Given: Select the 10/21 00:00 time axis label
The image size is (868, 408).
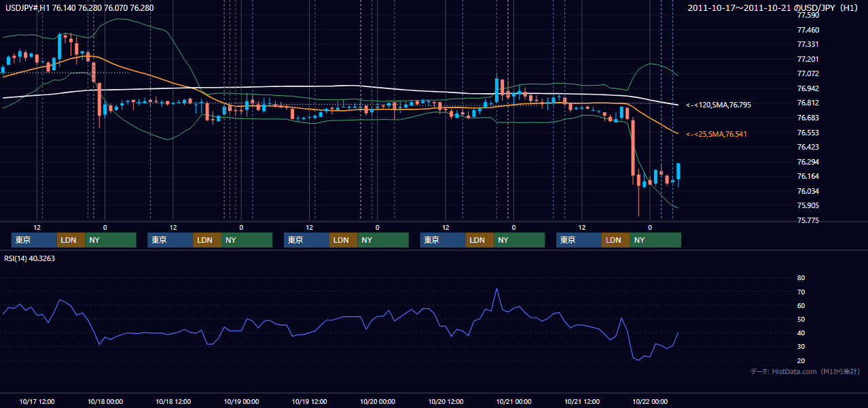Looking at the screenshot, I should [513, 401].
